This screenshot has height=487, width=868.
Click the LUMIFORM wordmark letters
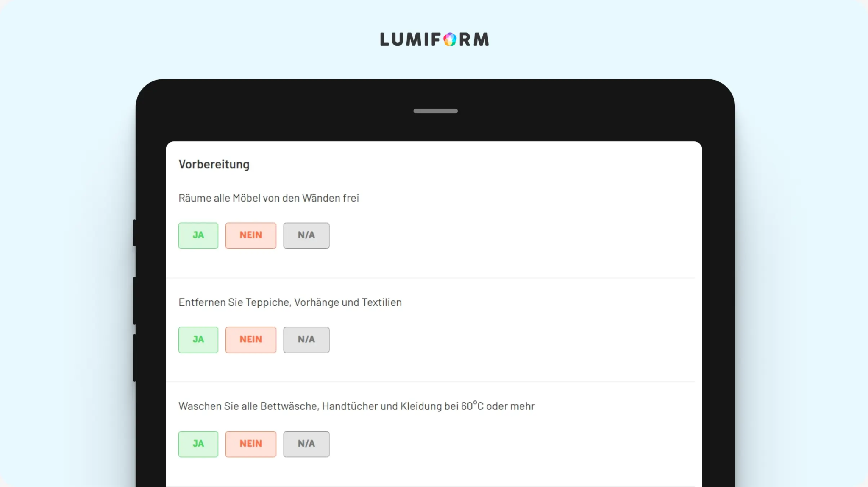tap(434, 39)
